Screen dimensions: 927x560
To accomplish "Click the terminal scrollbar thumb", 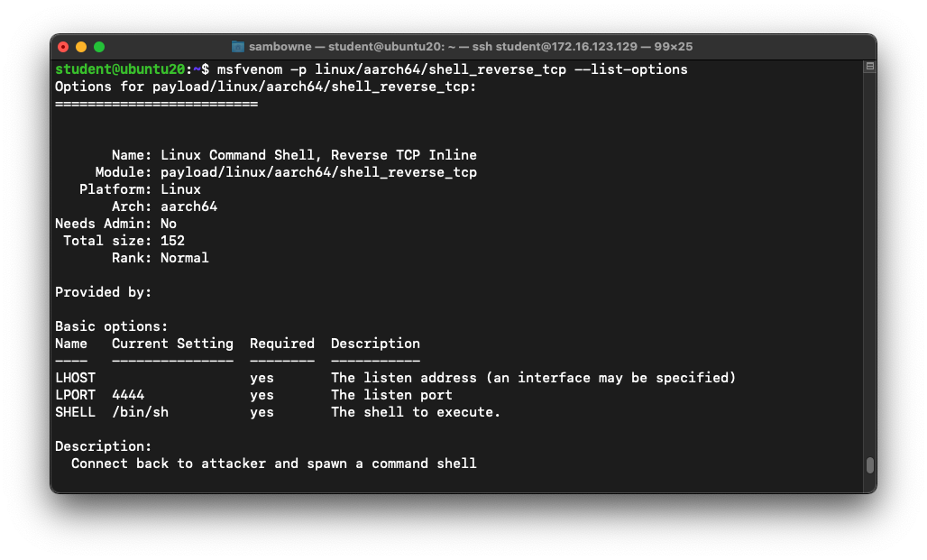I will pos(869,465).
